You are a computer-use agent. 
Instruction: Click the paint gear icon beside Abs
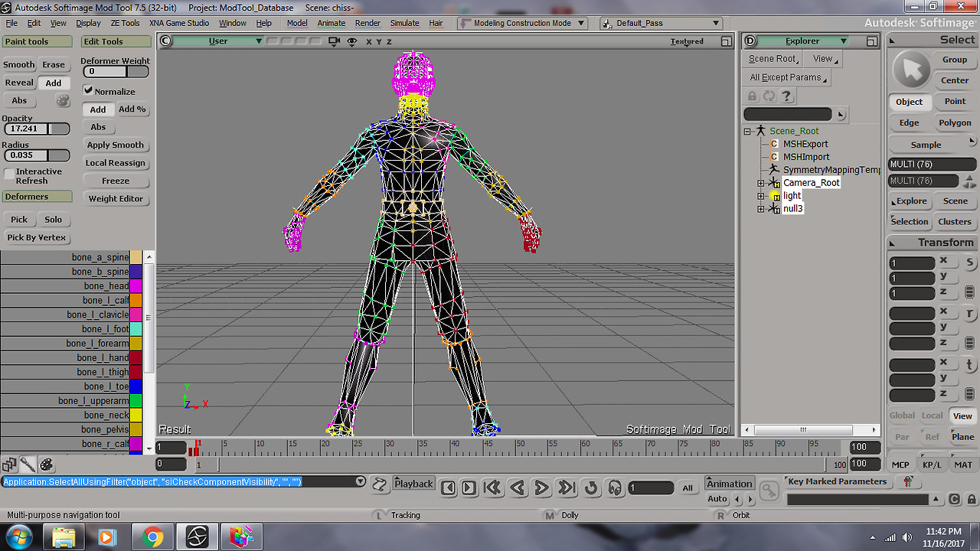(63, 100)
